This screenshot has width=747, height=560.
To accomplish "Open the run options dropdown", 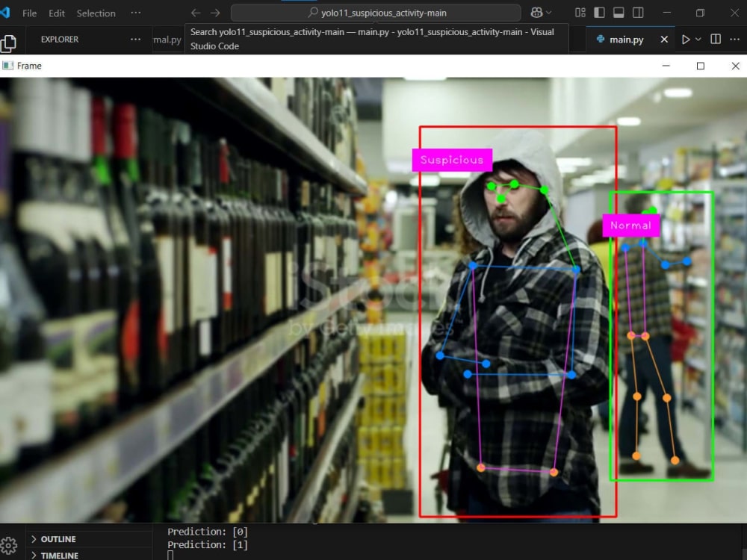I will click(x=698, y=40).
